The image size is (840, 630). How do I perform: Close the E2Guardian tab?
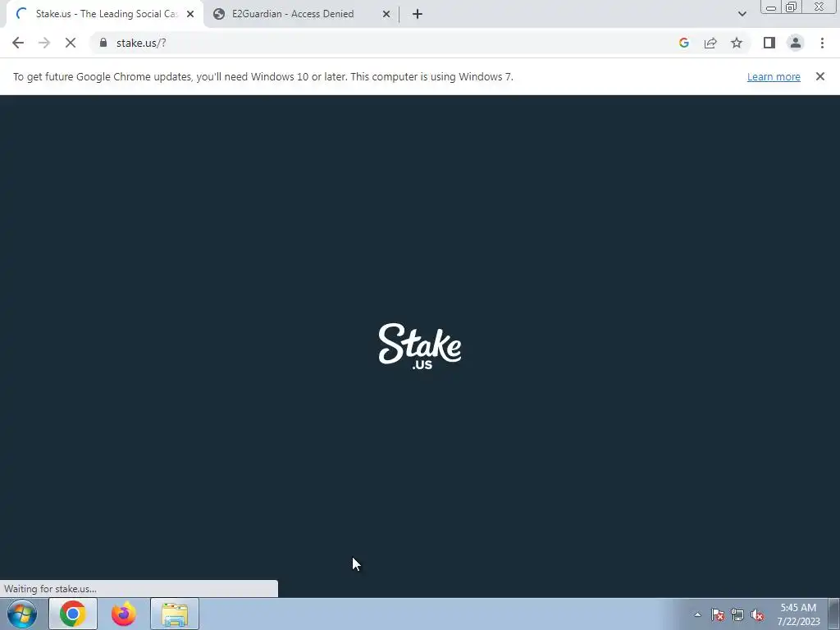(386, 14)
